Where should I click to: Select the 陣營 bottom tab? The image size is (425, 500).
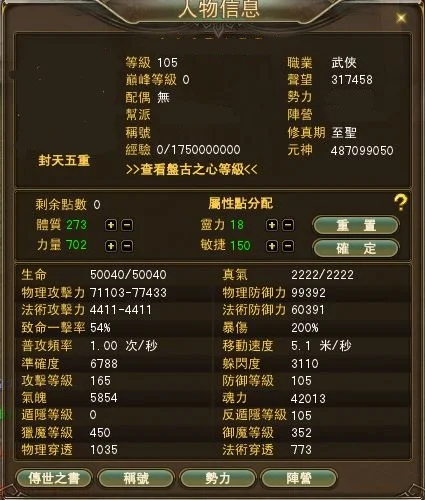coord(299,478)
